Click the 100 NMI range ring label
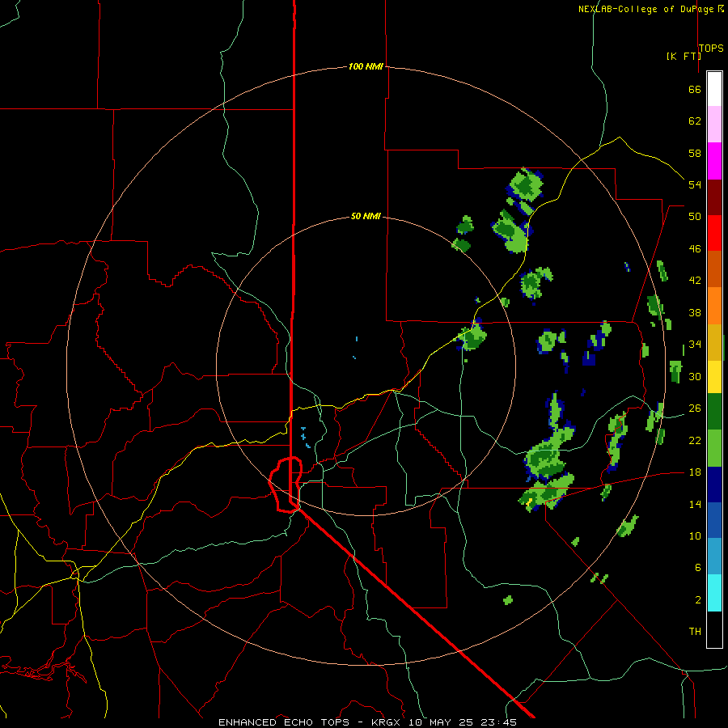 366,66
